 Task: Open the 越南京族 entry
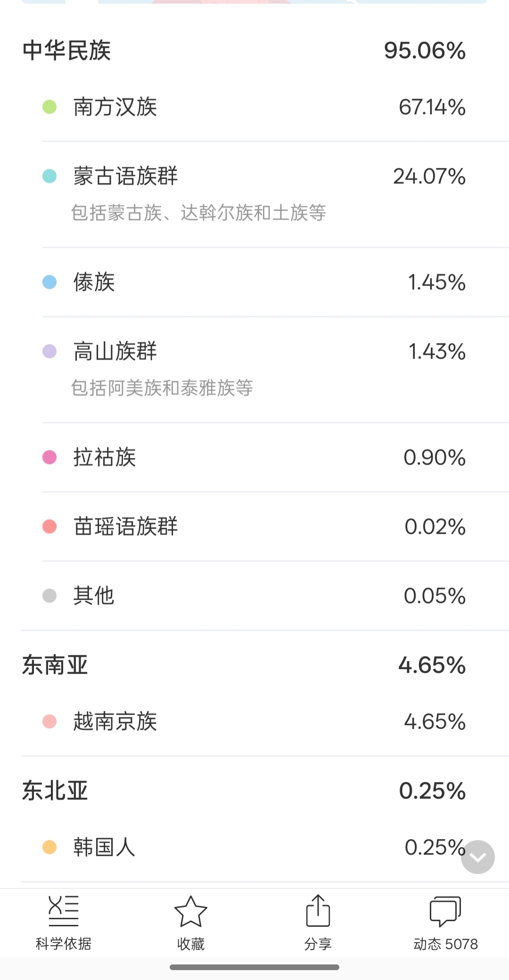(115, 721)
